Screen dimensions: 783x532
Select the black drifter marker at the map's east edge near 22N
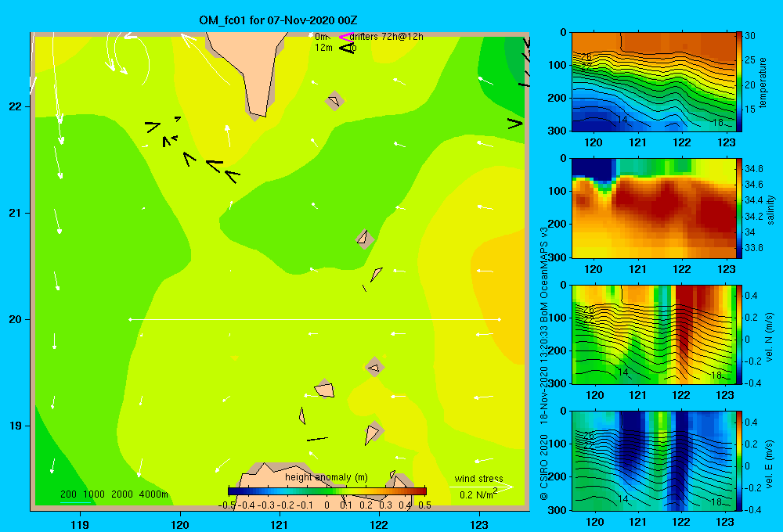[x=515, y=124]
